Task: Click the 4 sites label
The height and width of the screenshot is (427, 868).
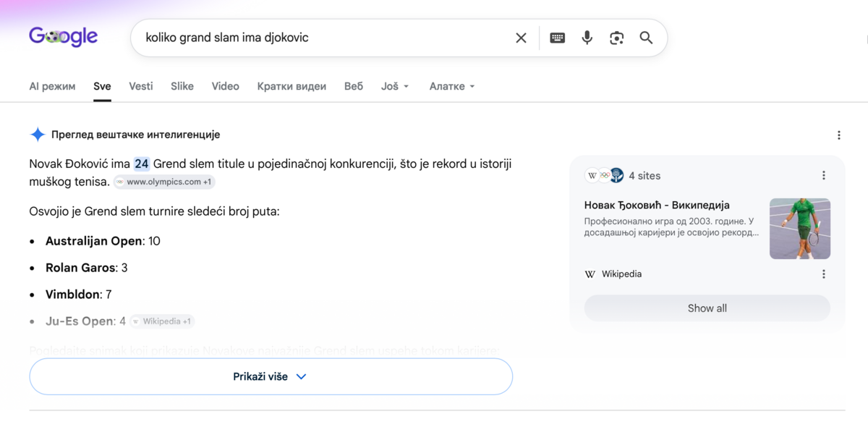Action: tap(644, 176)
